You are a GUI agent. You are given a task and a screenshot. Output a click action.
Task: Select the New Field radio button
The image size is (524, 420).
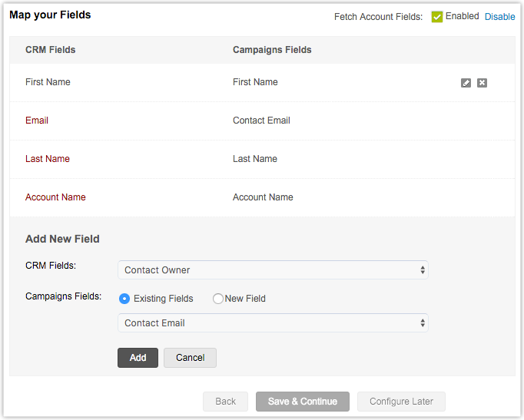click(218, 299)
